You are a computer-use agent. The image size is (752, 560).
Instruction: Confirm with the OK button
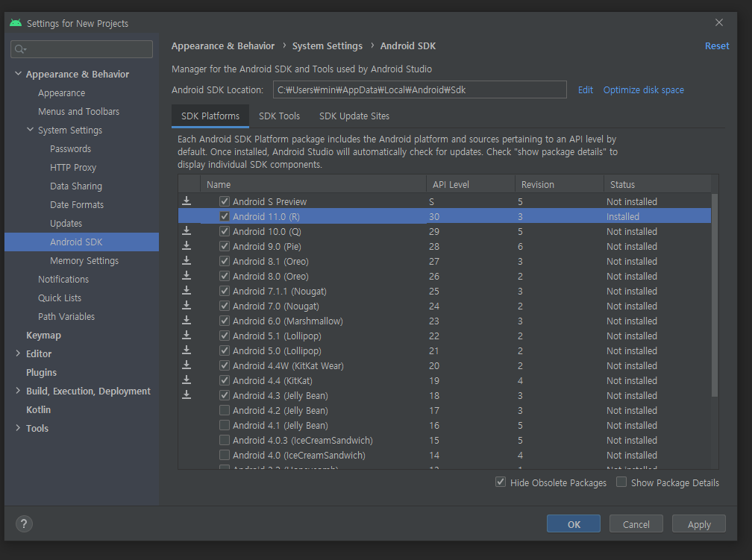[x=574, y=524]
